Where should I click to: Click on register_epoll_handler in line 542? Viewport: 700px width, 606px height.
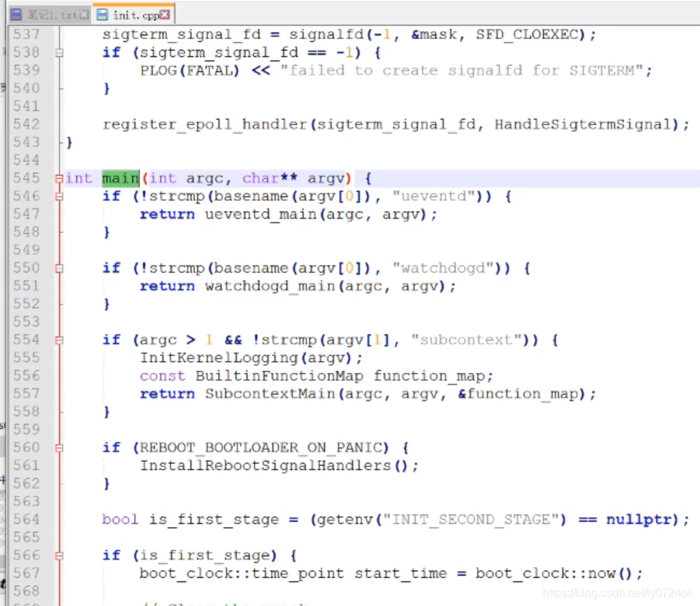(205, 124)
